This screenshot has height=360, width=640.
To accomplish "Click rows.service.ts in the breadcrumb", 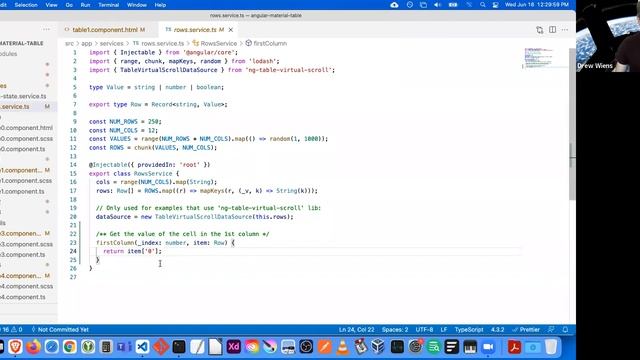I will click(162, 43).
